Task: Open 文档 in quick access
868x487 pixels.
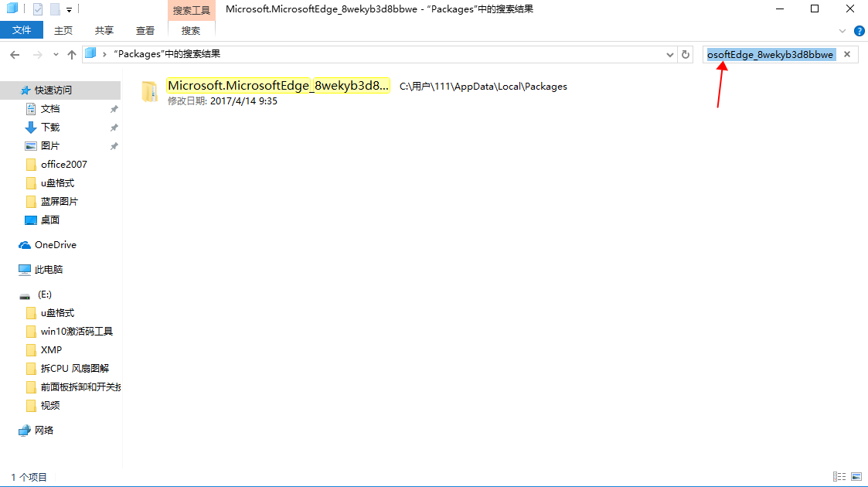Action: [50, 109]
